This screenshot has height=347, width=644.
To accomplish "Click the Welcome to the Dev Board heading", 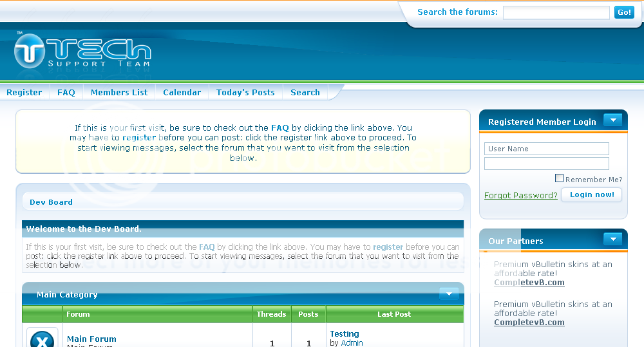I will pos(84,229).
